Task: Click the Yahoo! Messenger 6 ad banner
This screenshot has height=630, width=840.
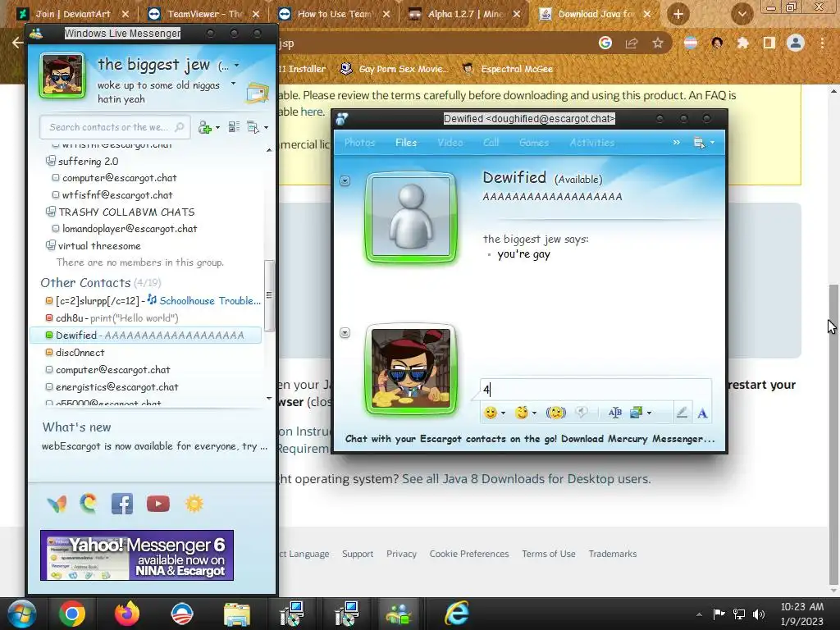Action: 137,555
